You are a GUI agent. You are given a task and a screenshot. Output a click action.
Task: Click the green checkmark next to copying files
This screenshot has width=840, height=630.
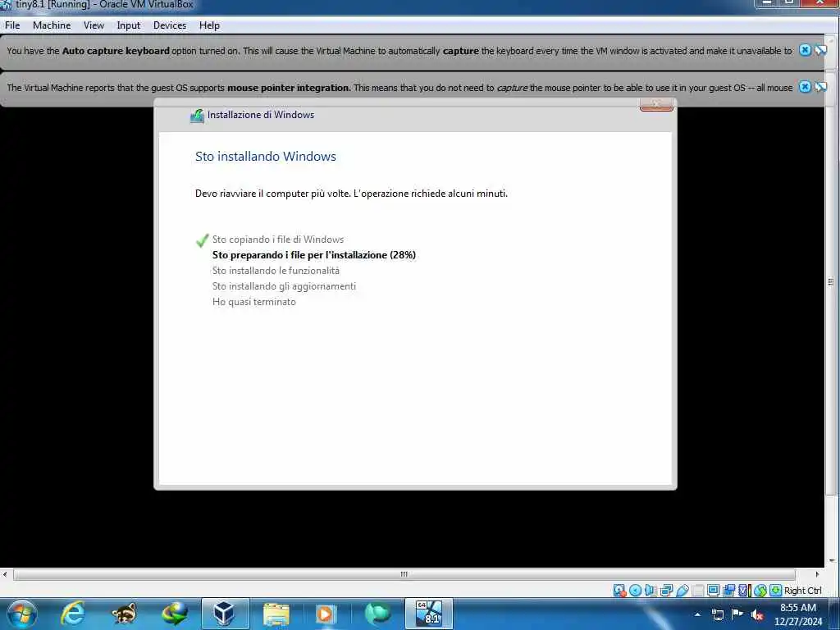pyautogui.click(x=202, y=240)
